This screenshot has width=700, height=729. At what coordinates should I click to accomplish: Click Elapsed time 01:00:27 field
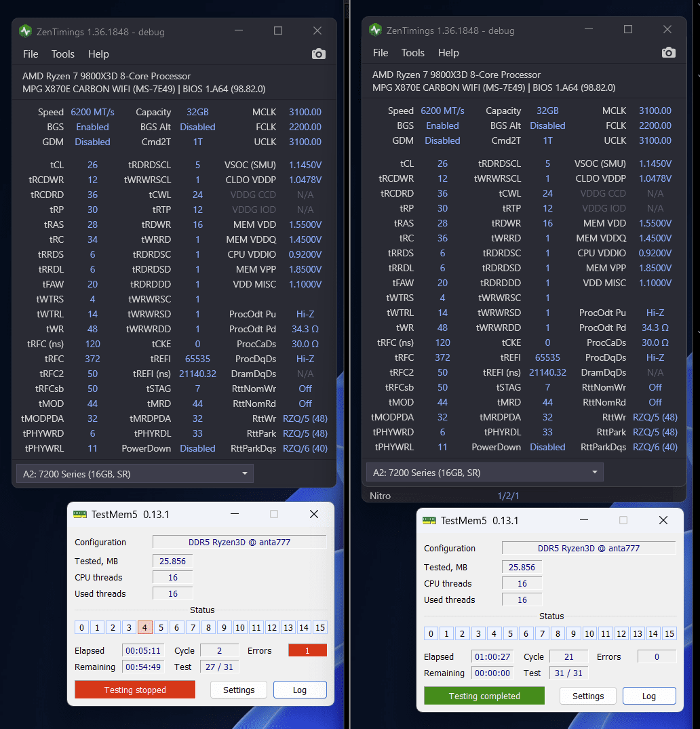coord(492,656)
